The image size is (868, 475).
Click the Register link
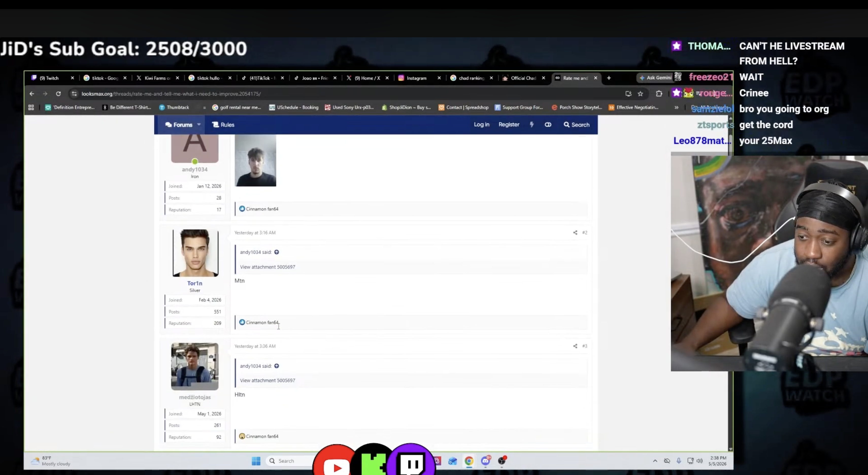[x=509, y=124]
